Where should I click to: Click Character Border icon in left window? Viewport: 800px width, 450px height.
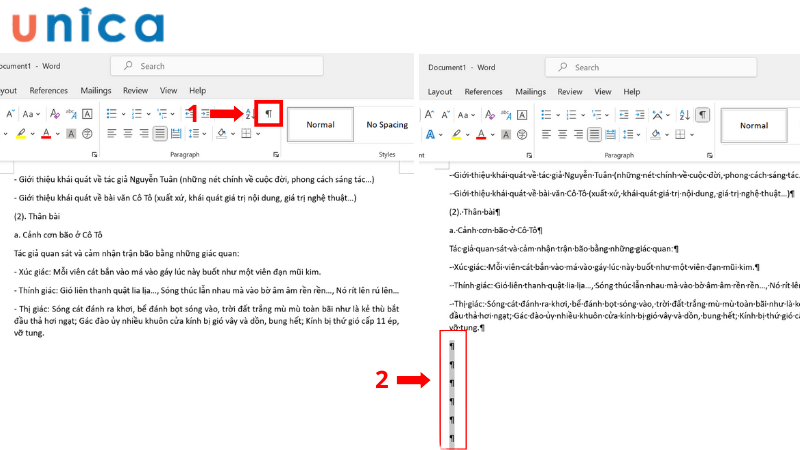click(x=87, y=113)
